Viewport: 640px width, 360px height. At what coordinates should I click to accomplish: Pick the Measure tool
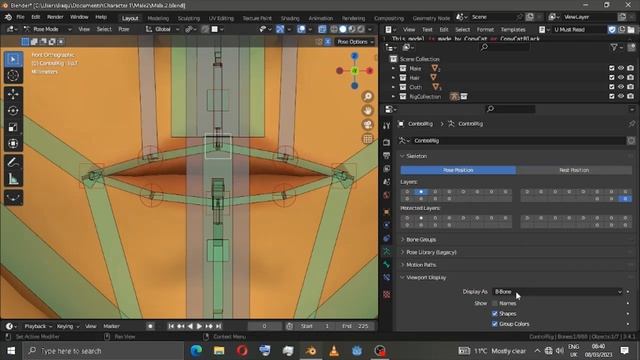pyautogui.click(x=13, y=179)
